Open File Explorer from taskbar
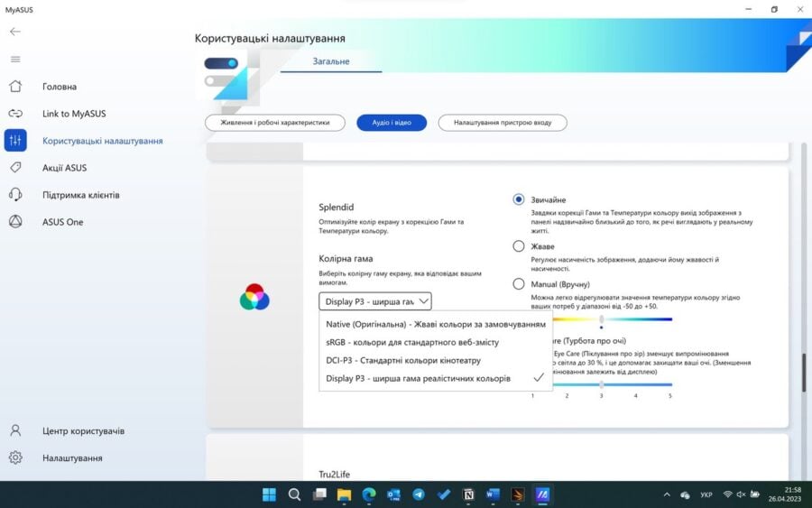 pos(344,494)
